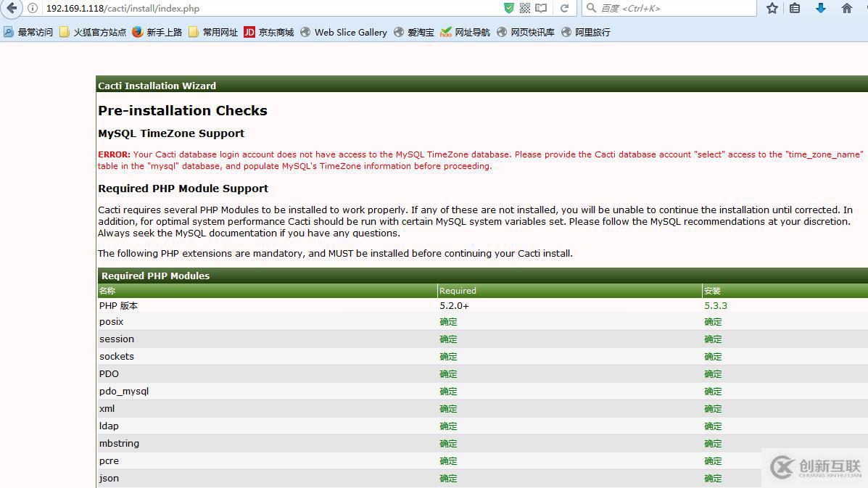Open the 火狐官方站点 bookmark folder
The image size is (868, 488).
pyautogui.click(x=93, y=32)
